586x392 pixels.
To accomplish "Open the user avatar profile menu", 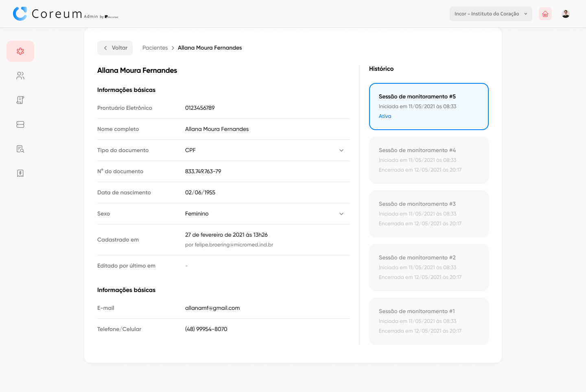I will (x=565, y=14).
